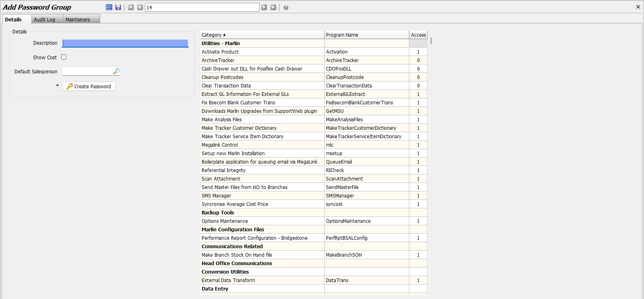This screenshot has height=299, width=644.
Task: Select the Scan Attachment row
Action: (314, 179)
